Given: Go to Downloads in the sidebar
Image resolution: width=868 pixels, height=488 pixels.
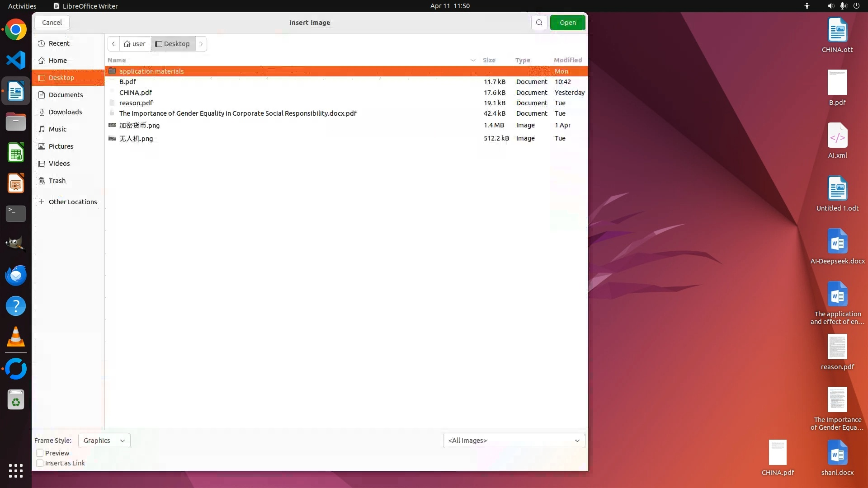Looking at the screenshot, I should pyautogui.click(x=65, y=112).
